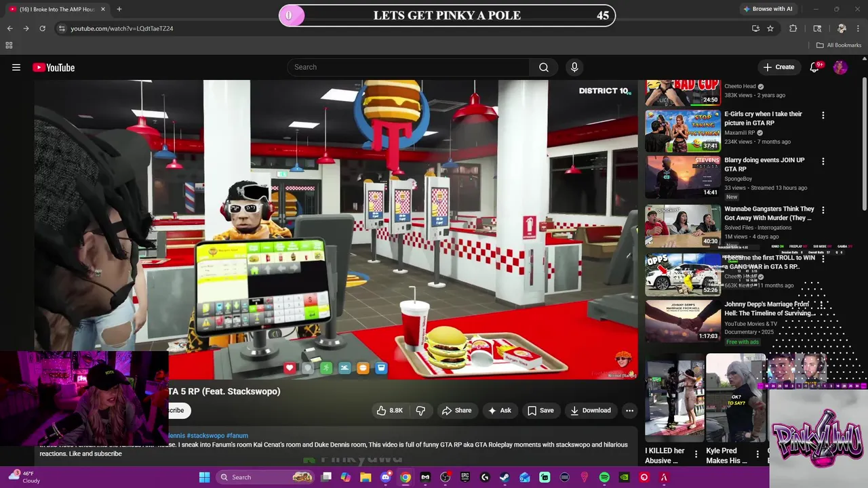Click the video player area
This screenshot has width=868, height=488.
(336, 230)
